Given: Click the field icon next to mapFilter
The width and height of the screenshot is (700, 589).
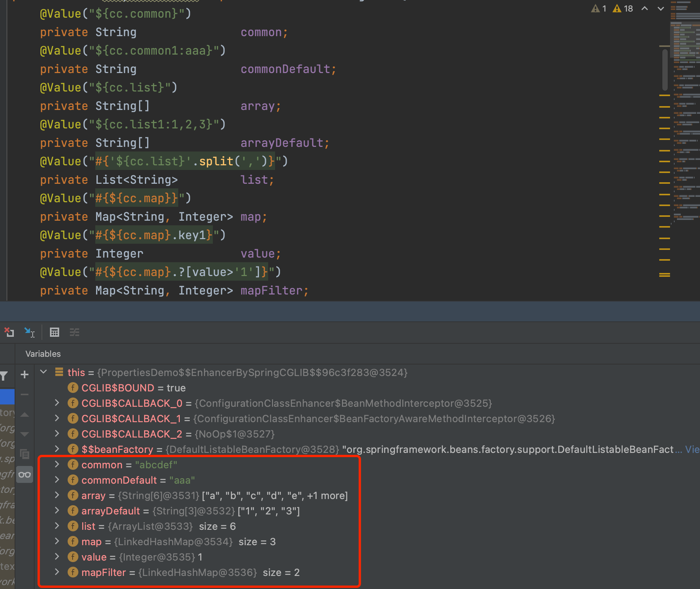Looking at the screenshot, I should pos(73,572).
